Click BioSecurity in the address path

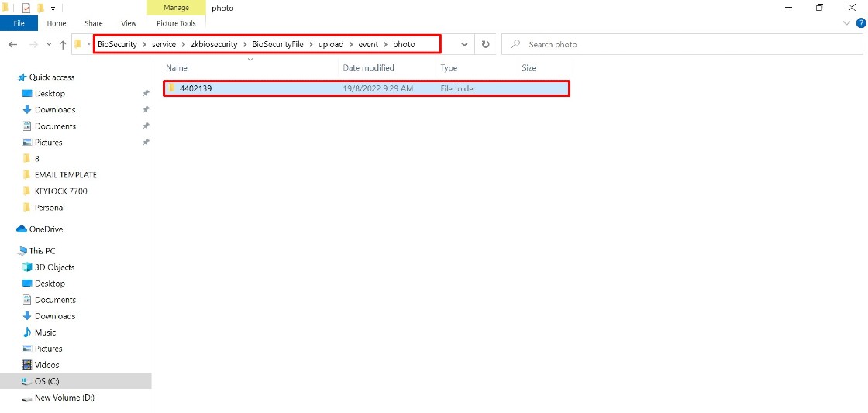[117, 44]
